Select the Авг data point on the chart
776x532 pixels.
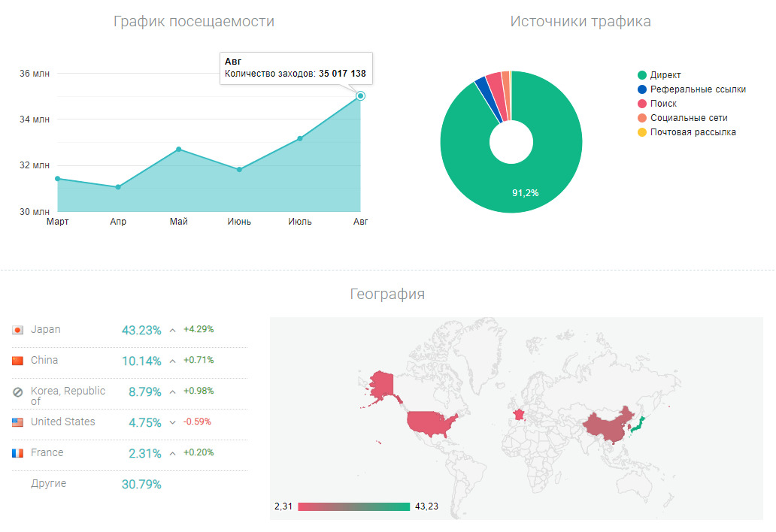tap(361, 95)
